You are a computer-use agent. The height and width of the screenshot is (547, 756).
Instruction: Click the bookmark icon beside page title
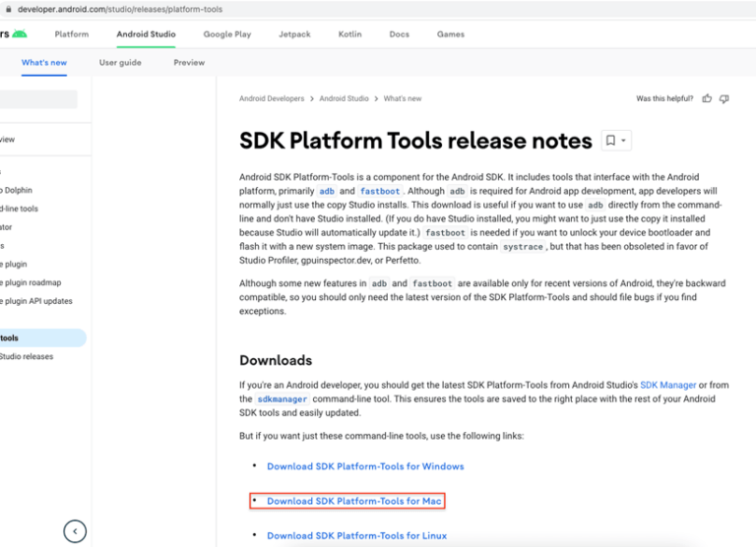[x=610, y=141]
